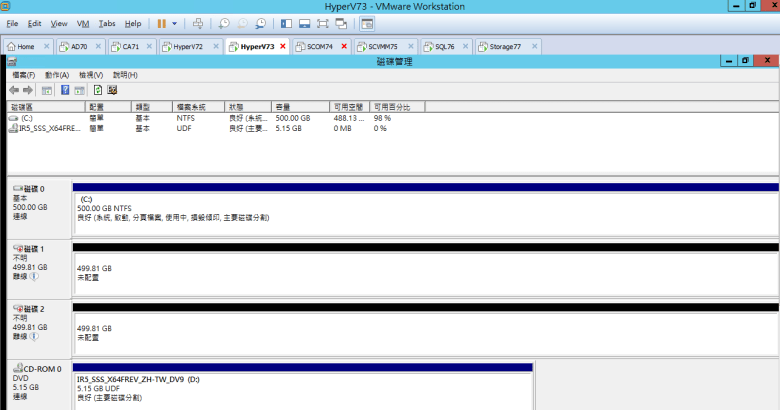Switch to the AD70 tab
The width and height of the screenshot is (780, 410).
73,47
